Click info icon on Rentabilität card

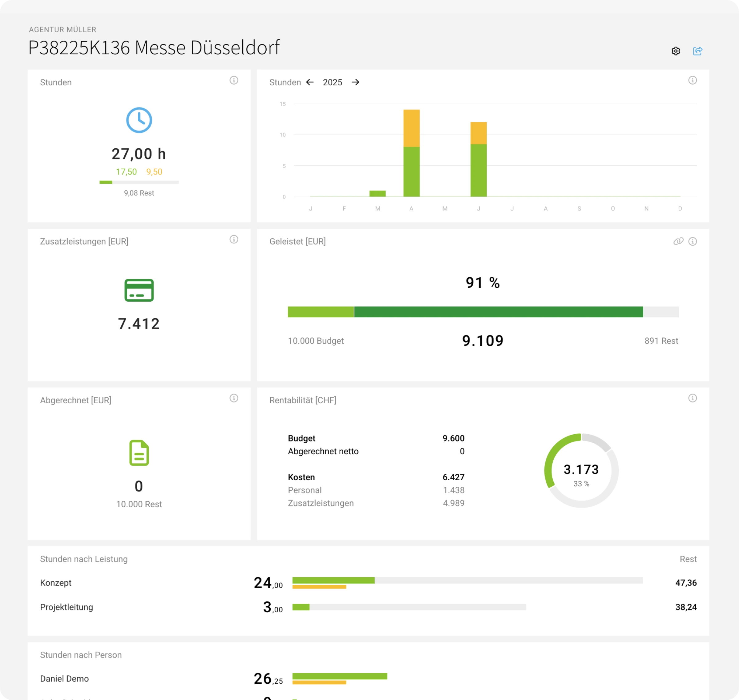[x=692, y=398]
